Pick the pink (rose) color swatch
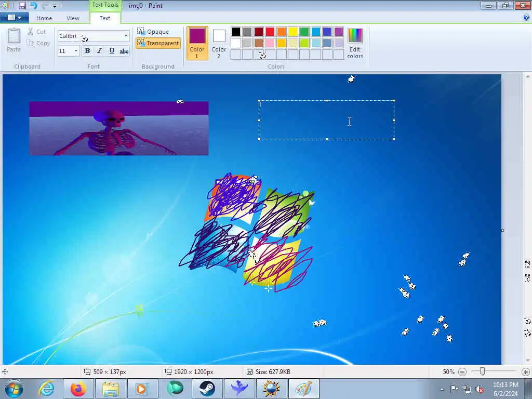Viewport: 532px width, 399px height. pos(270,43)
